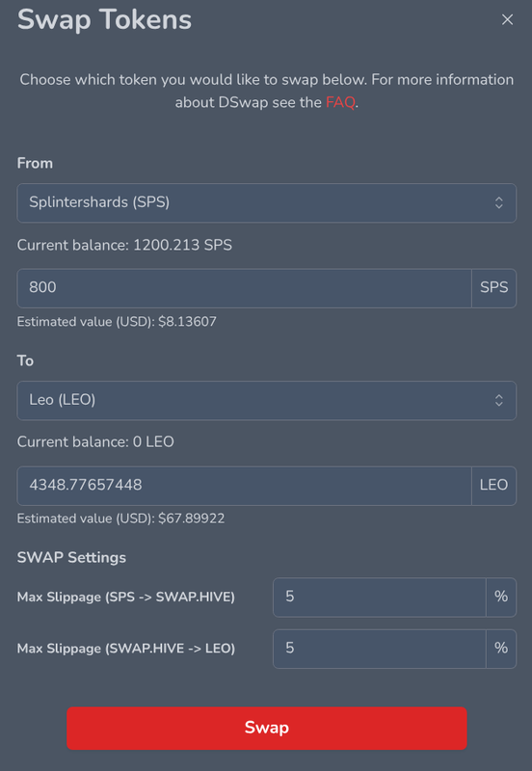Open the Leo (LEO) To dropdown
The width and height of the screenshot is (532, 771).
pos(267,400)
